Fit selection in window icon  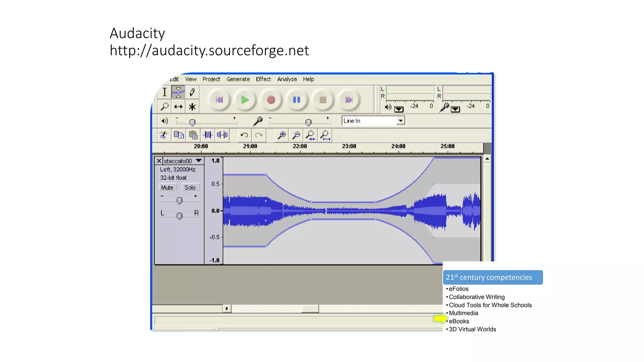tap(311, 135)
